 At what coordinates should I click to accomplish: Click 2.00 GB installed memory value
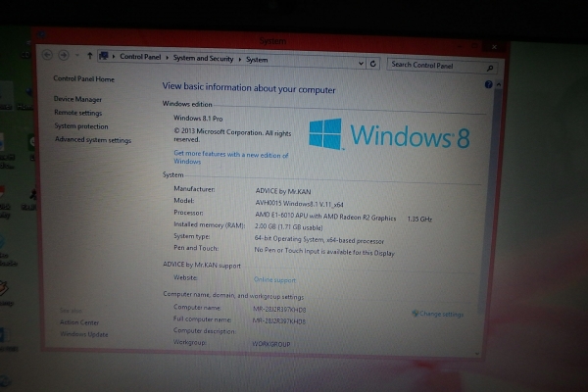pos(288,227)
